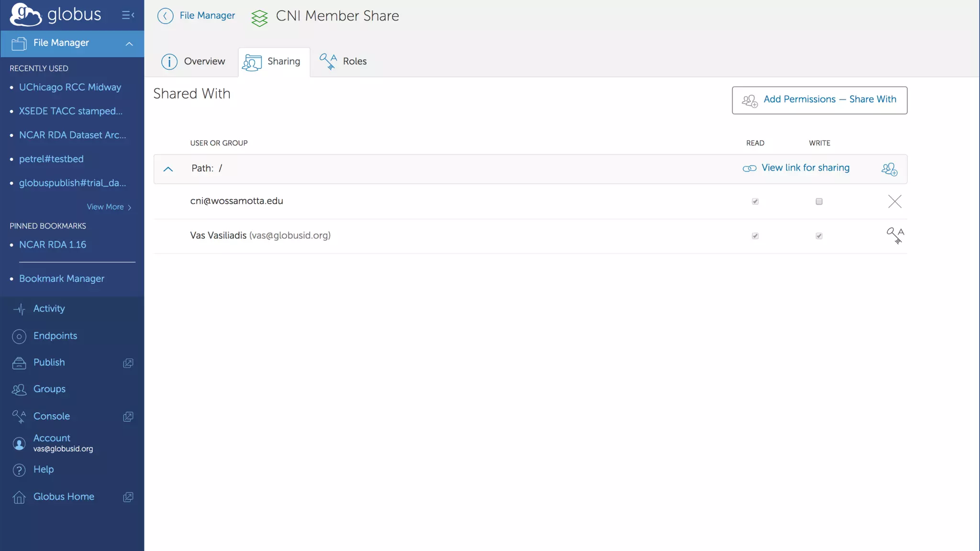
Task: Toggle write permission for cni@wossamotta.edu
Action: pyautogui.click(x=819, y=201)
